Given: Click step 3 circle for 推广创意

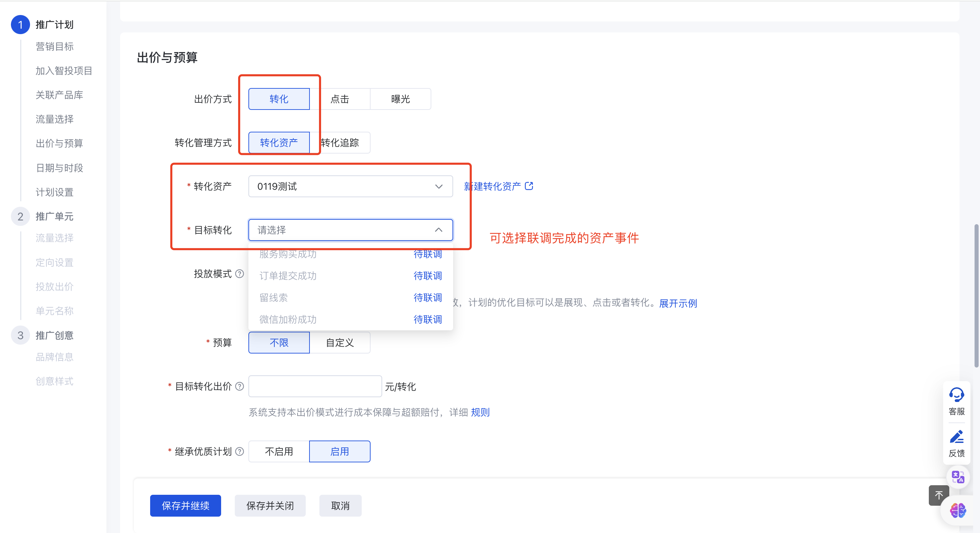Looking at the screenshot, I should point(20,335).
